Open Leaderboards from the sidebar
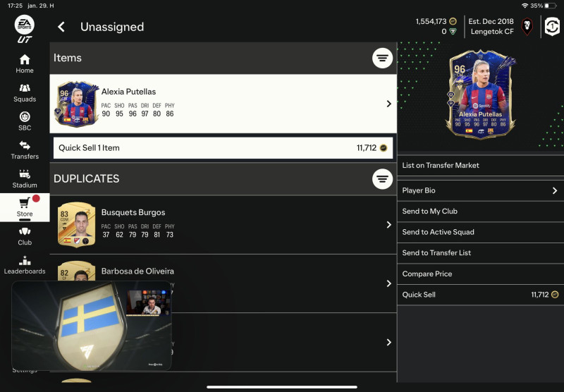 (25, 265)
